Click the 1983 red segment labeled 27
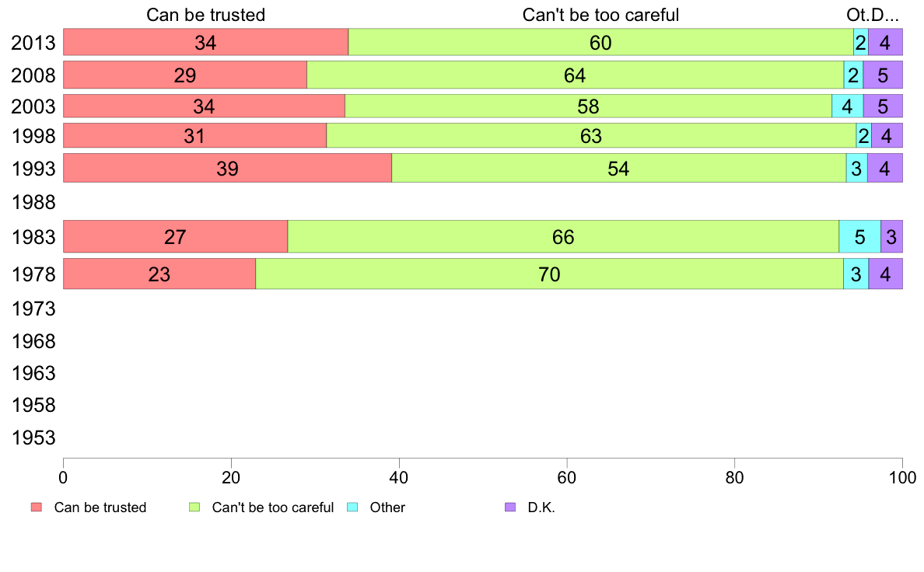The width and height of the screenshot is (924, 572). [175, 237]
